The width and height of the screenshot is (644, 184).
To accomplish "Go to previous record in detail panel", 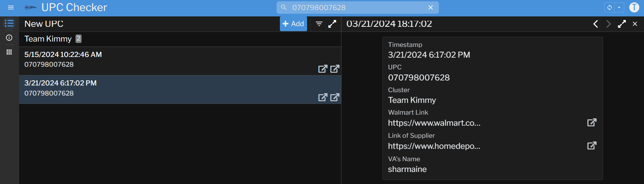I will point(596,24).
